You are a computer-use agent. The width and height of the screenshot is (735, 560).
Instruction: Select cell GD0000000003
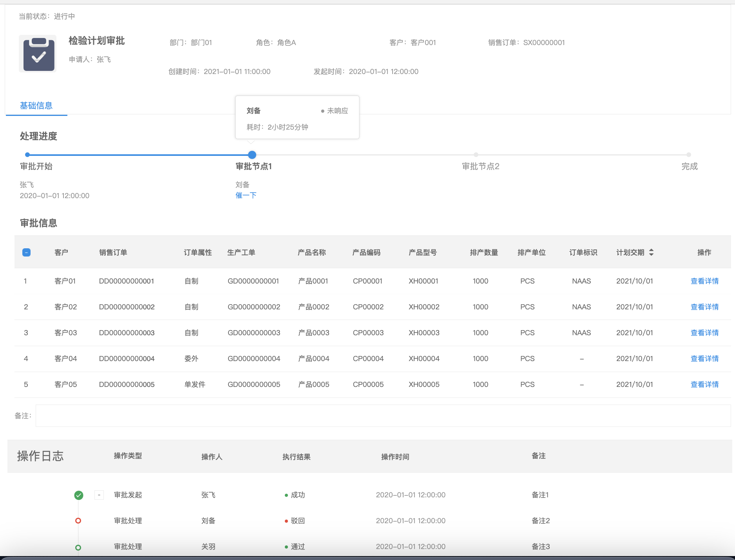point(254,333)
